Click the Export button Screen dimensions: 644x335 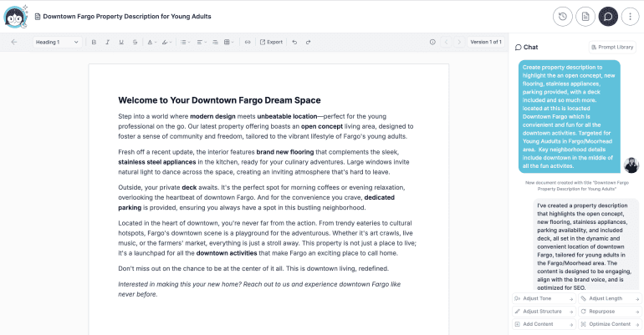coord(271,42)
